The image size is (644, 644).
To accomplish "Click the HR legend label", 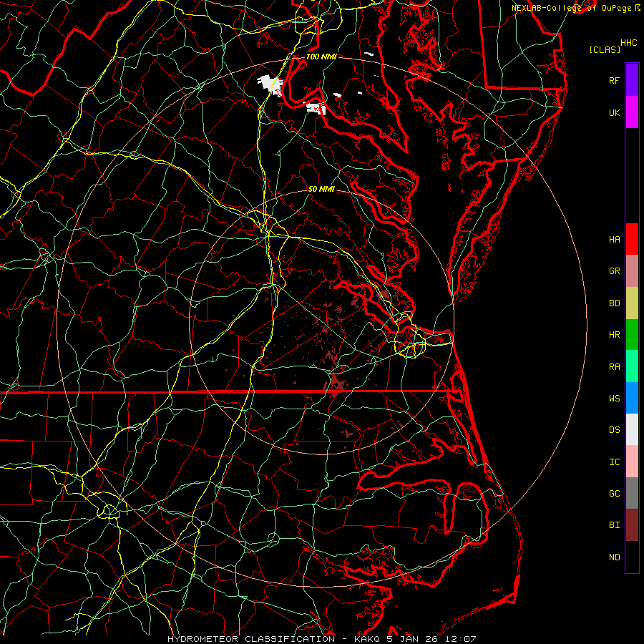I will coord(614,335).
